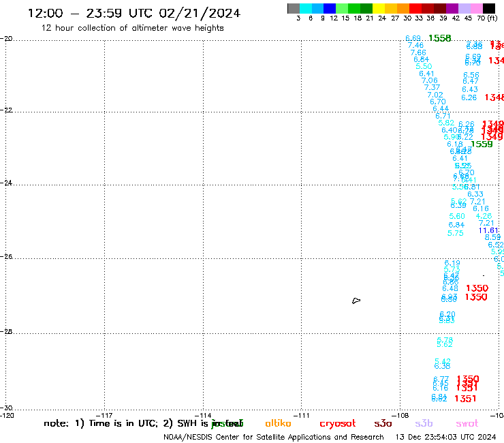Click the latitude axis label '-22'
Viewport: 504px width, 443px height.
click(x=6, y=110)
